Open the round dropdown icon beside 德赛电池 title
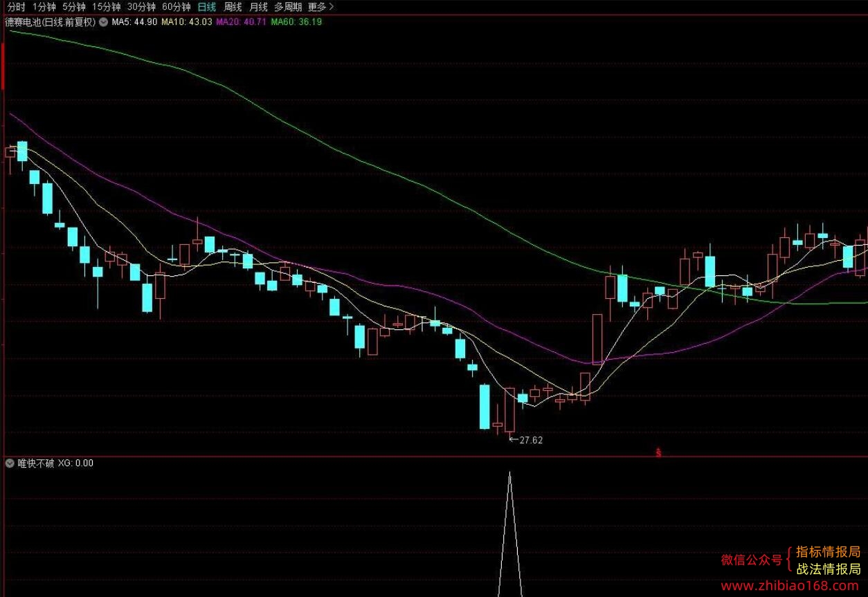 pos(103,22)
